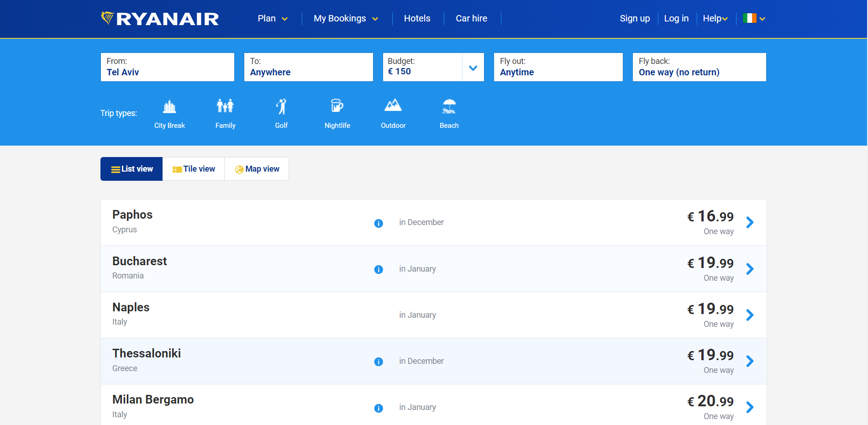The height and width of the screenshot is (425, 868).
Task: Switch to Tile view tab
Action: pos(194,169)
